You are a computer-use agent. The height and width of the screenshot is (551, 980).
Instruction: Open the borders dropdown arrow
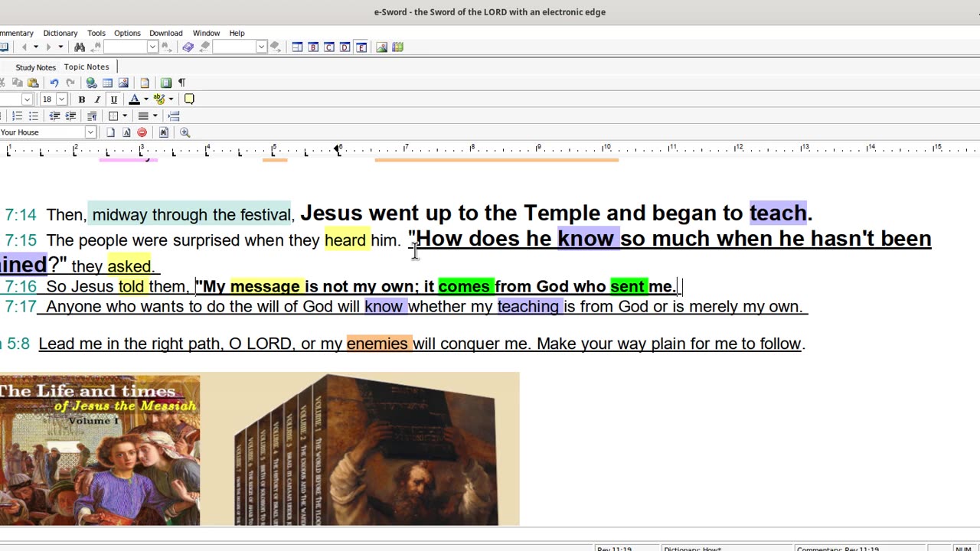coord(125,116)
